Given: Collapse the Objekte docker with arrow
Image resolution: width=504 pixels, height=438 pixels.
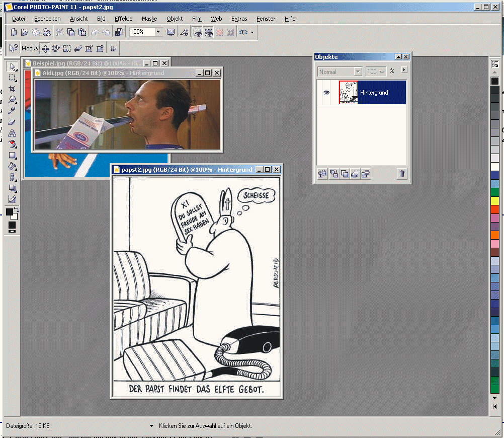Looking at the screenshot, I should pyautogui.click(x=398, y=57).
